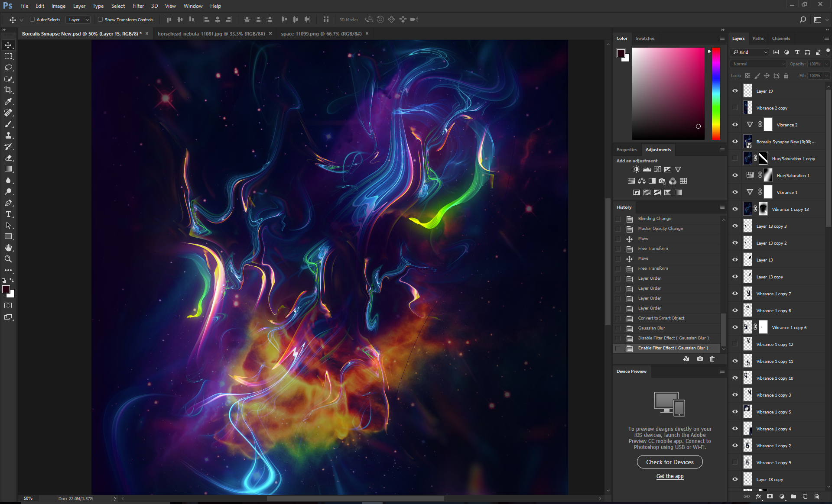Select the Horizontal Type tool
The width and height of the screenshot is (832, 504).
pos(8,214)
